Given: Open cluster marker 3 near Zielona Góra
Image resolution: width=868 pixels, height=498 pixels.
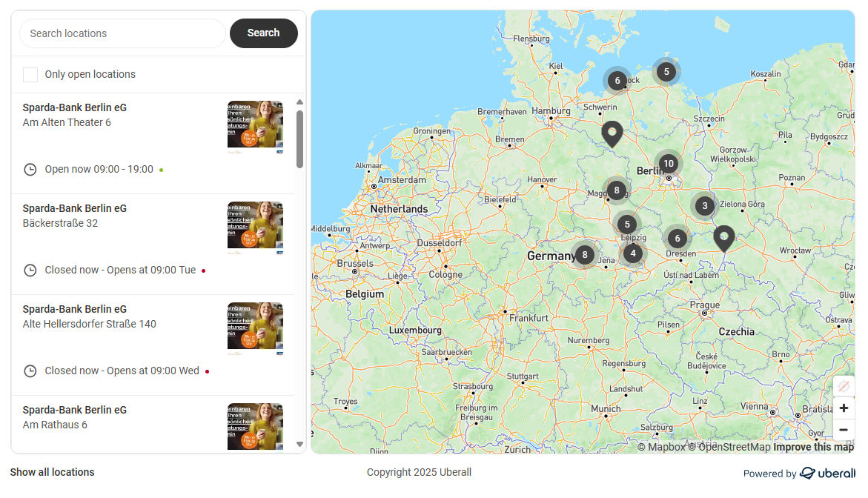Looking at the screenshot, I should pos(705,207).
